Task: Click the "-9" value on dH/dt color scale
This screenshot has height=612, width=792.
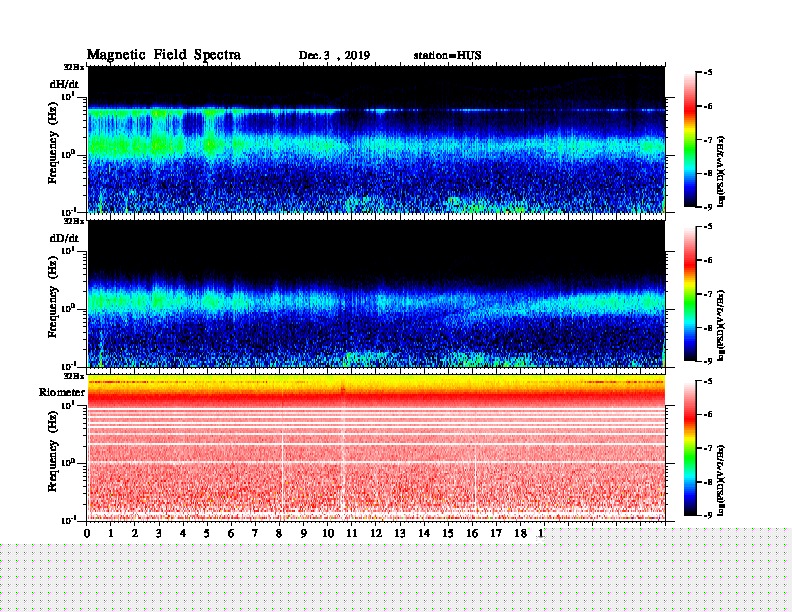Action: tap(708, 207)
